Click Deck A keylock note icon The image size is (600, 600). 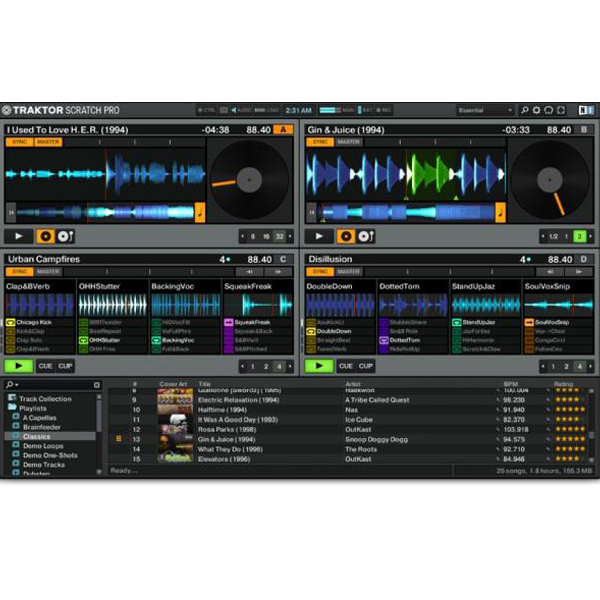pyautogui.click(x=200, y=212)
